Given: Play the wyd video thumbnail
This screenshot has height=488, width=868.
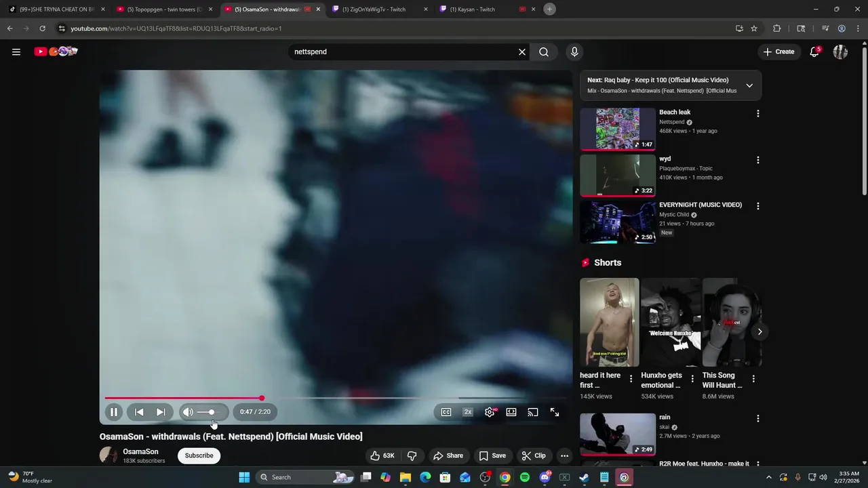Looking at the screenshot, I should (618, 175).
